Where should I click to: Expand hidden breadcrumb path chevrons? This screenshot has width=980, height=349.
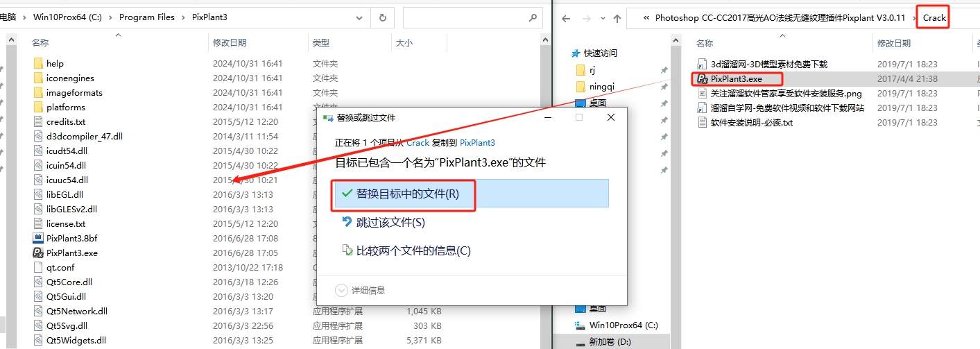pyautogui.click(x=646, y=18)
